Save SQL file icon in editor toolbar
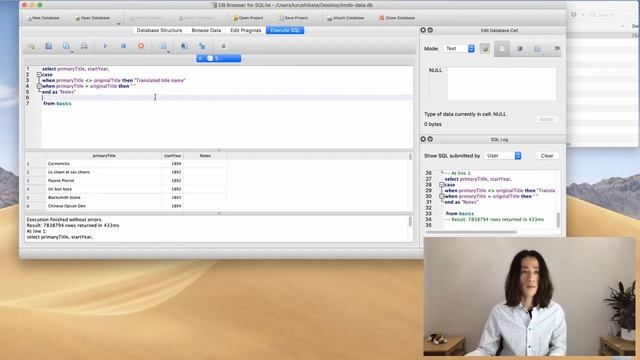Image resolution: width=640 pixels, height=360 pixels. [x=66, y=46]
